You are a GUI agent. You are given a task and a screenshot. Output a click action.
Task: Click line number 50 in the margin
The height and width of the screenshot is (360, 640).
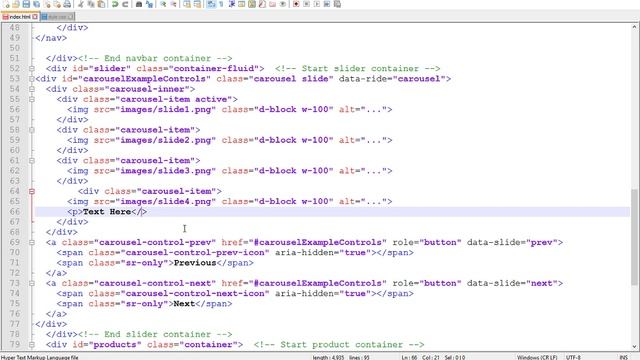click(15, 48)
